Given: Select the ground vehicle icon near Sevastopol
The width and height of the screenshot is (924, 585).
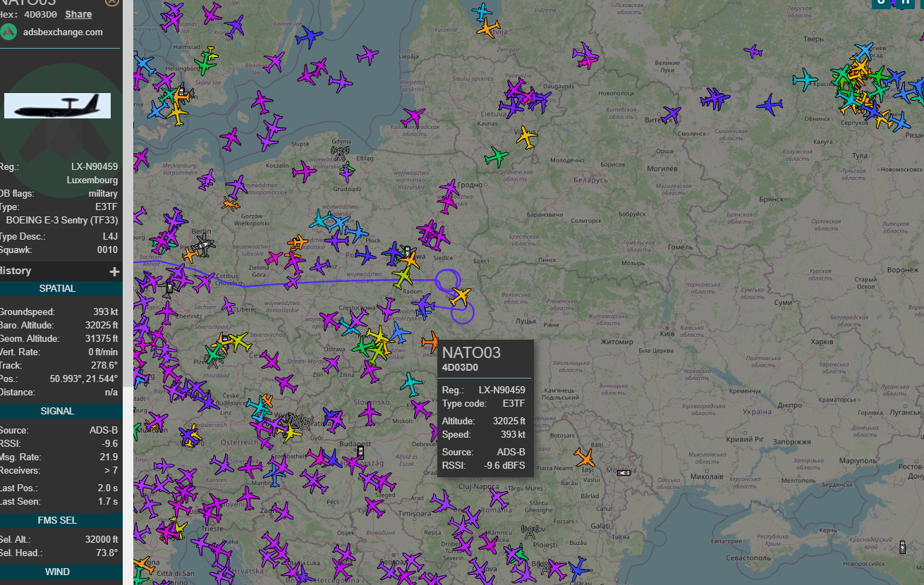Looking at the screenshot, I should (903, 546).
